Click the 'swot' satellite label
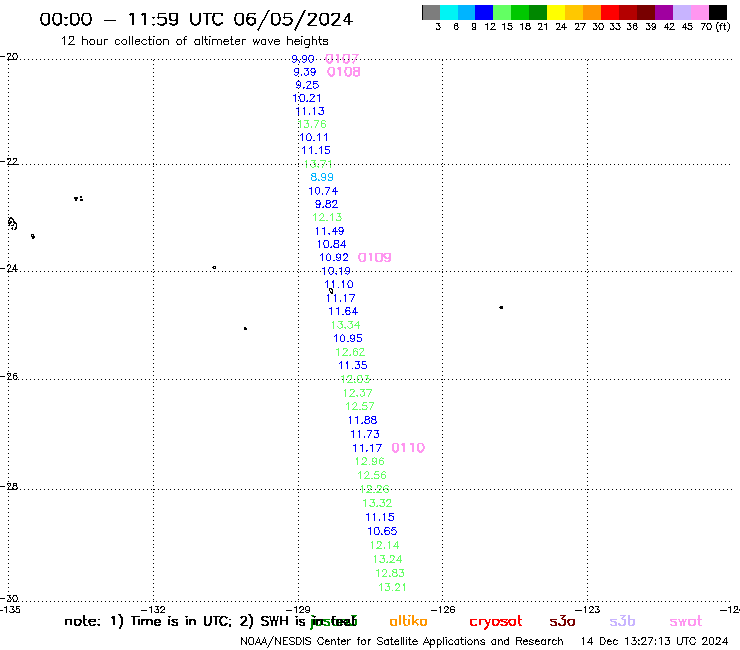This screenshot has height=650, width=740. 686,621
